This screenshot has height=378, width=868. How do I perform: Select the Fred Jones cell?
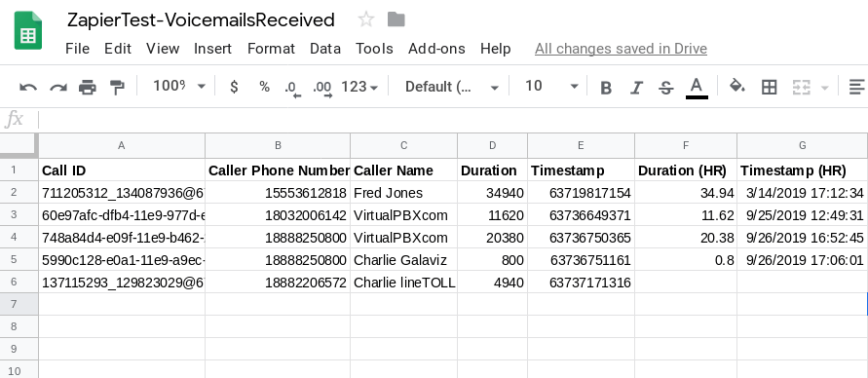pos(403,193)
